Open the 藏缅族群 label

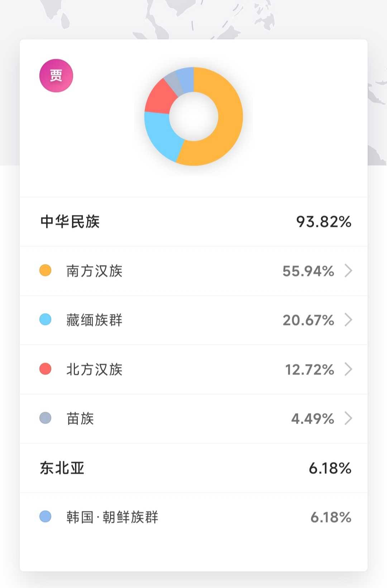[x=94, y=320]
